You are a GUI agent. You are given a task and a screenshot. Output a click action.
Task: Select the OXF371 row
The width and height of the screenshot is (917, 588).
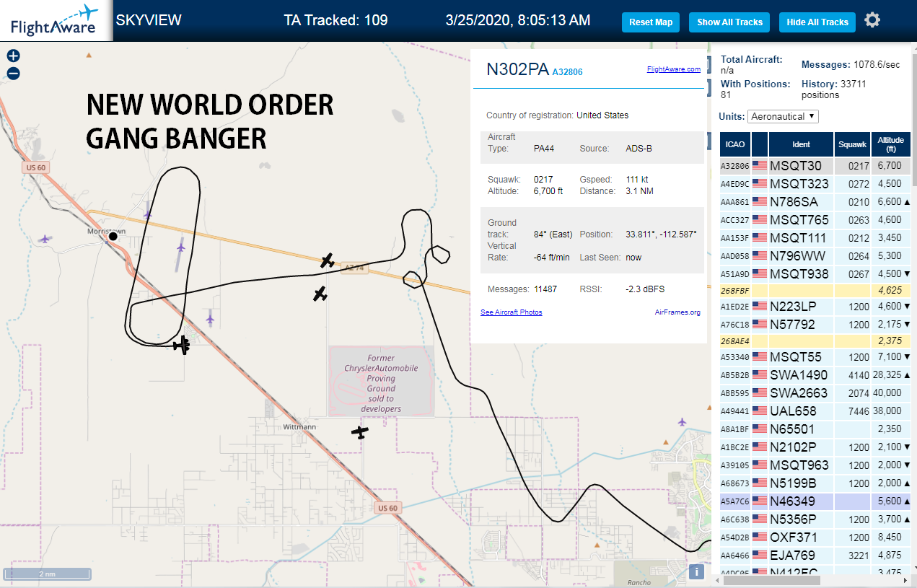tap(815, 537)
